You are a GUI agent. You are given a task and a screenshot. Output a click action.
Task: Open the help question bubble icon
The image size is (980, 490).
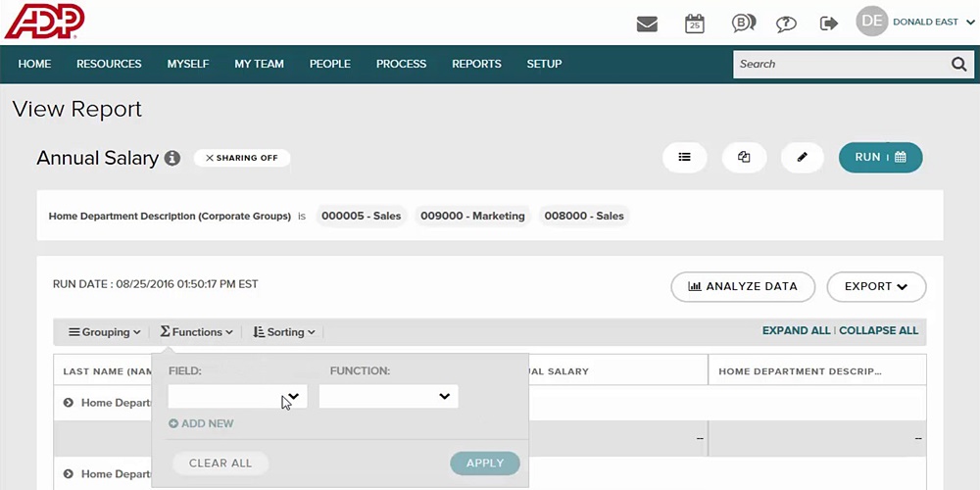click(786, 24)
